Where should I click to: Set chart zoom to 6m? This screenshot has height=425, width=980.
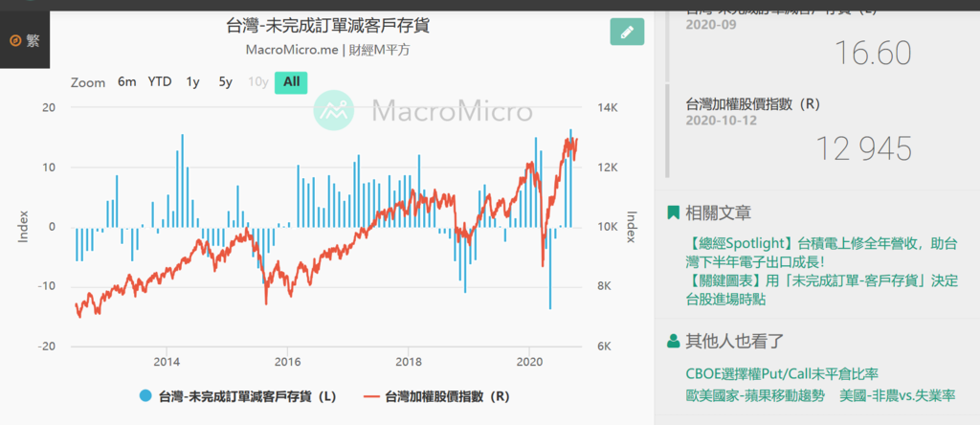127,82
